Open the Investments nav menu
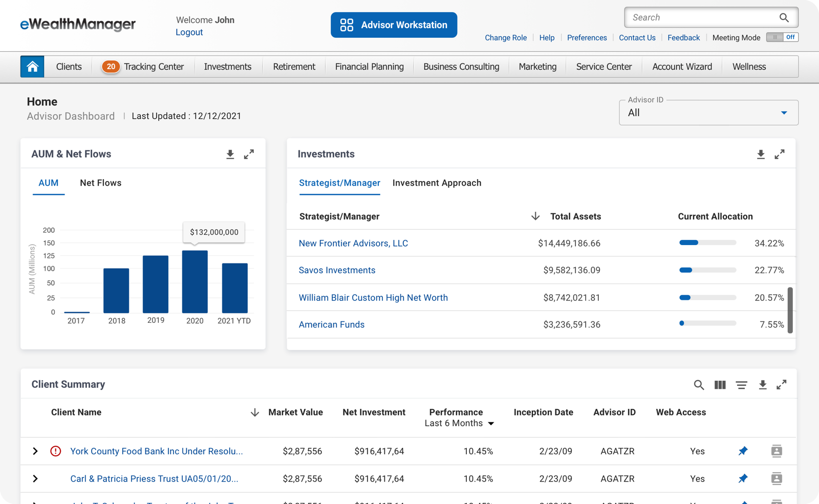This screenshot has height=504, width=819. 228,67
